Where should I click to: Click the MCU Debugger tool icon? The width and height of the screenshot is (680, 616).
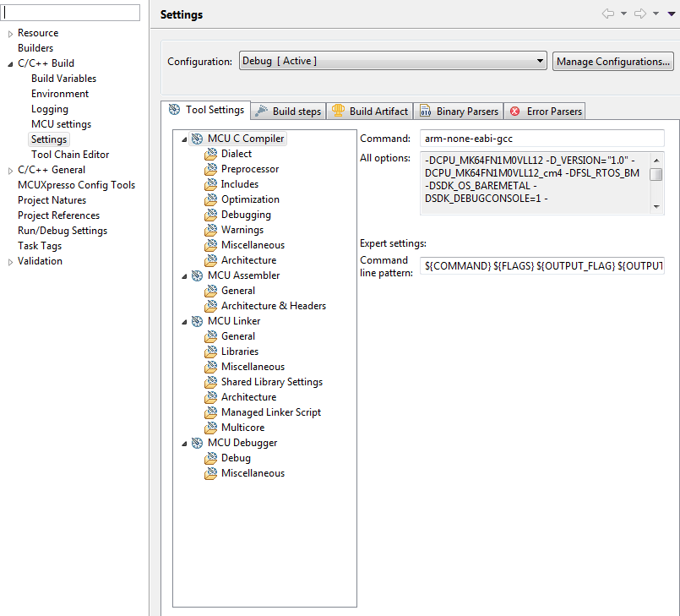(198, 443)
